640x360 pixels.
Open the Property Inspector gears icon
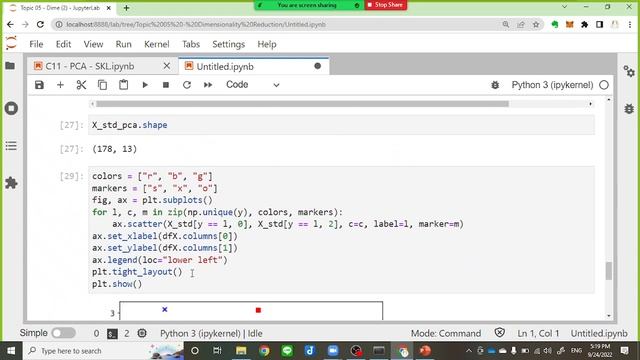coord(629,72)
